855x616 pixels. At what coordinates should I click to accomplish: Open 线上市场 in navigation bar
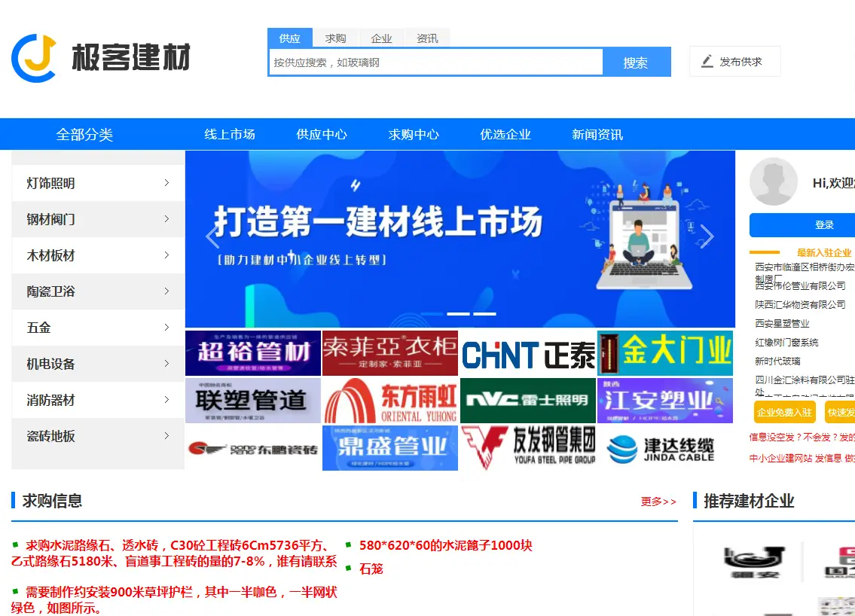click(230, 134)
